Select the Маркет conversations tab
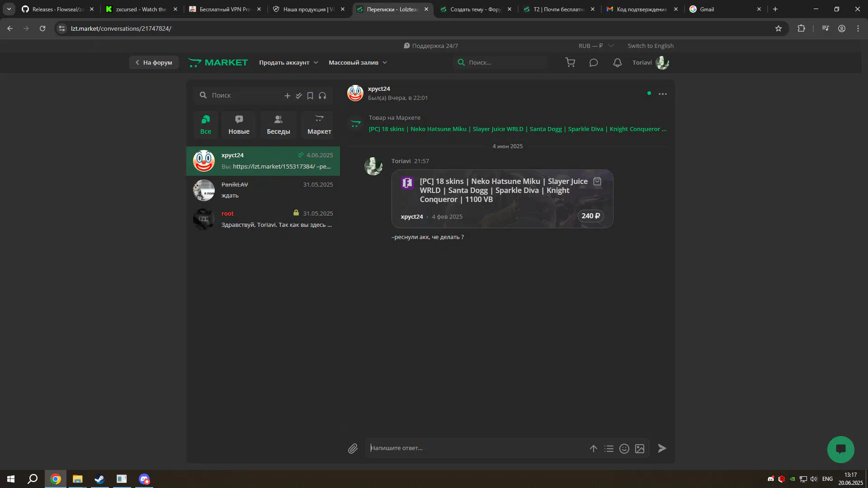Screen dimensions: 868x488 [319, 125]
